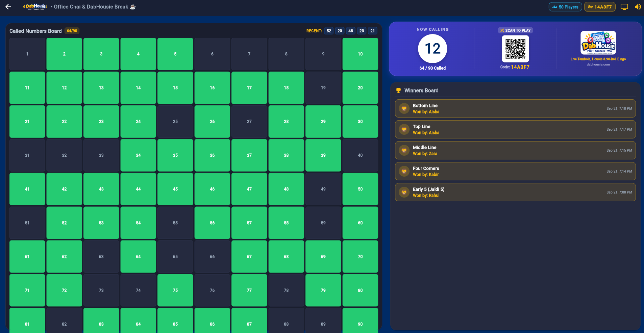The image size is (644, 333).
Task: Click the recent number chip 20
Action: pos(340,31)
